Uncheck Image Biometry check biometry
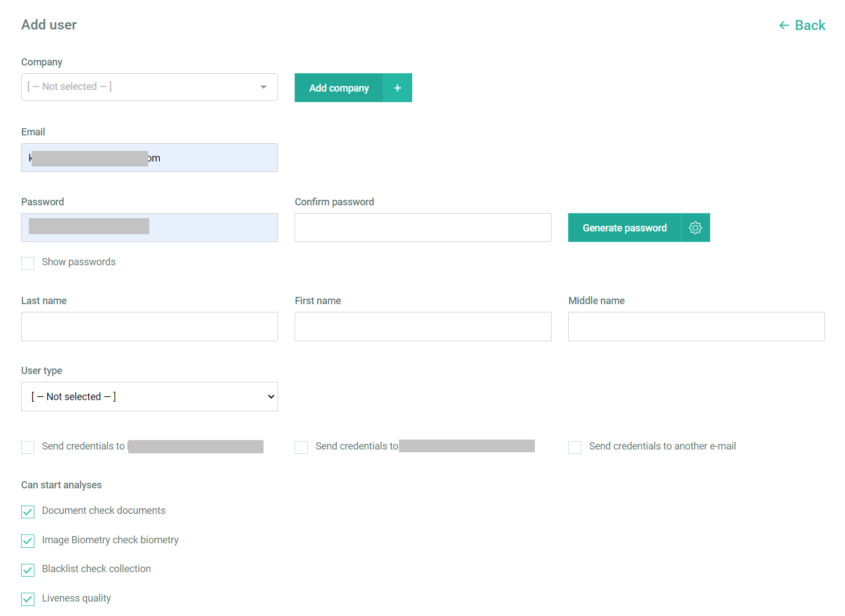The image size is (845, 616). pyautogui.click(x=28, y=541)
